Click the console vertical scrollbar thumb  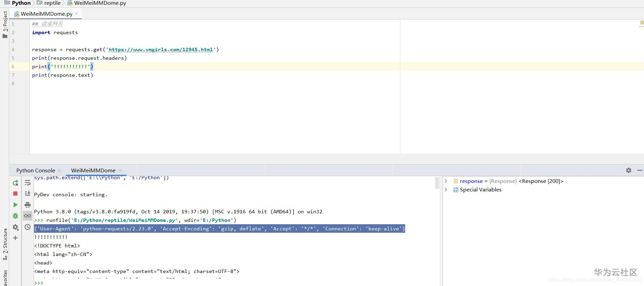click(x=437, y=183)
